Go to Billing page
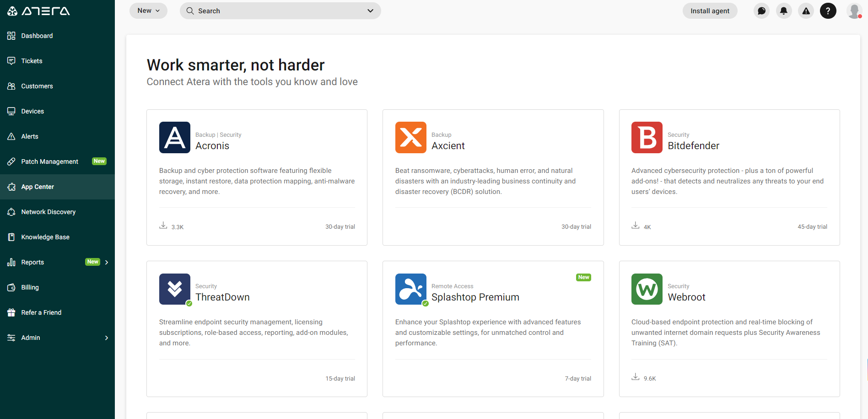Viewport: 868px width, 419px height. [x=57, y=287]
